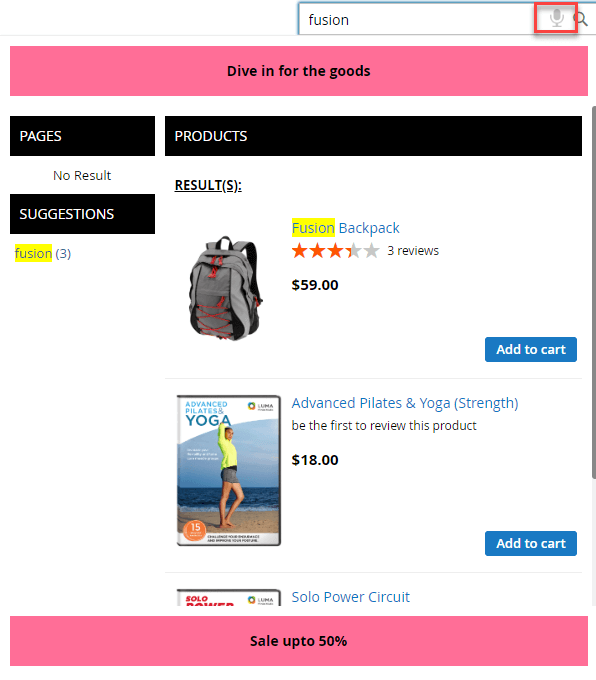Screen dimensions: 596x680
Task: Open Advanced Pilates & Yoga (Strength) link
Action: click(x=405, y=403)
